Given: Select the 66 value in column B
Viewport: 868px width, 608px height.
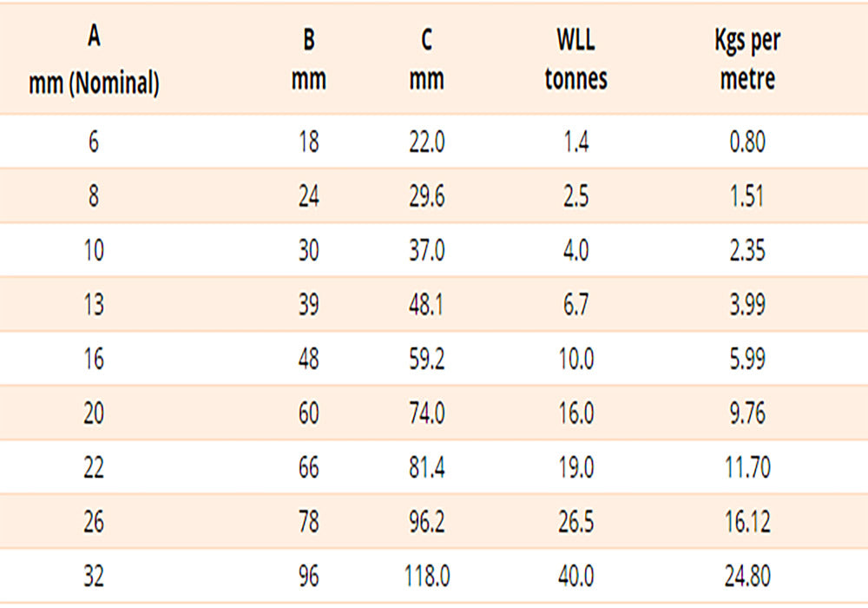Looking at the screenshot, I should pos(308,467).
